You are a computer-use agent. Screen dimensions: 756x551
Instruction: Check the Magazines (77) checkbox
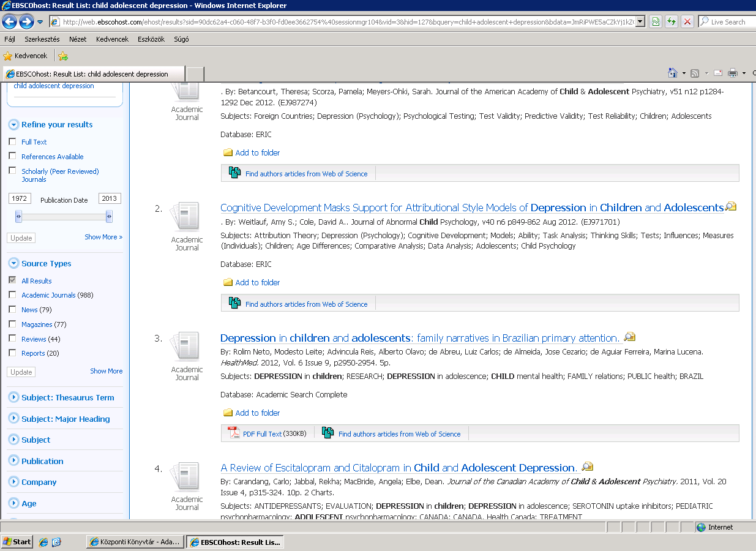pyautogui.click(x=12, y=324)
